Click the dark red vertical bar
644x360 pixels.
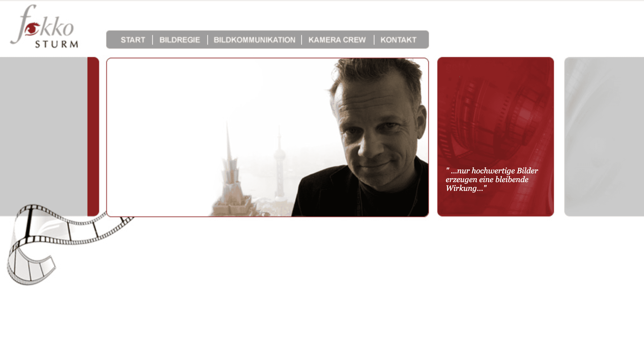[x=93, y=137]
